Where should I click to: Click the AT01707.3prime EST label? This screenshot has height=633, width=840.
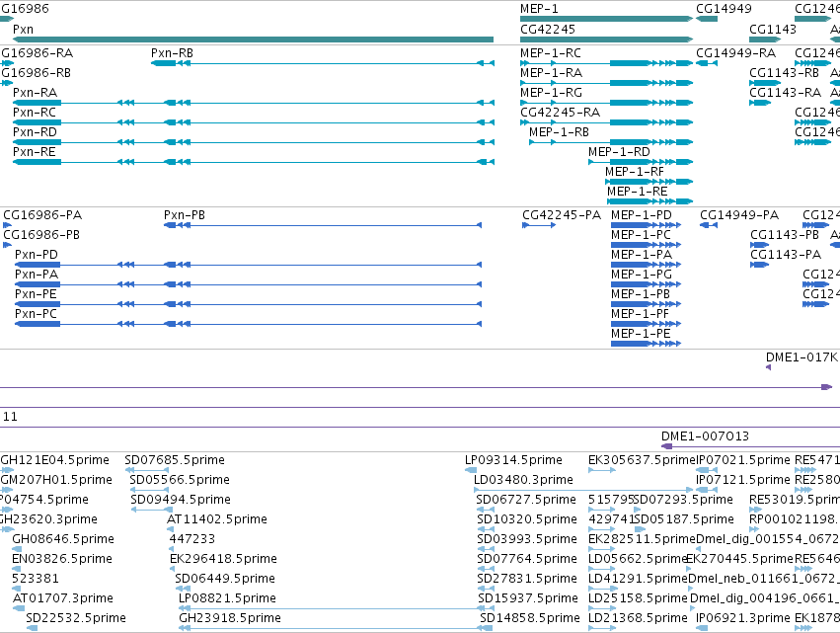coord(62,599)
